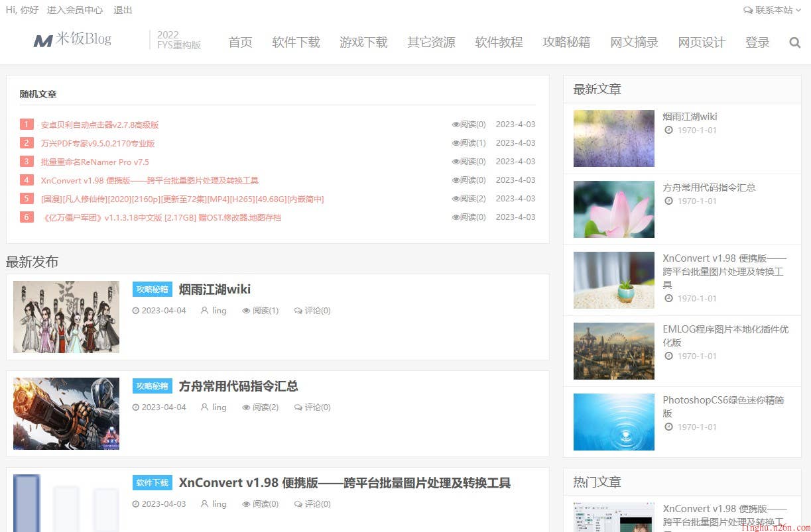Click 攻略秘籍 tag on 烟雨江湖wiki post
The width and height of the screenshot is (811, 532).
[152, 290]
